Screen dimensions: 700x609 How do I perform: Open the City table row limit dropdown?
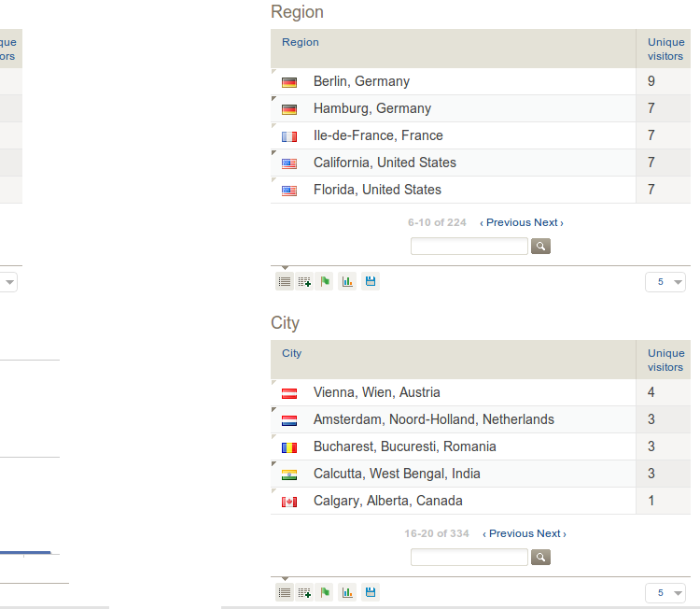[665, 593]
